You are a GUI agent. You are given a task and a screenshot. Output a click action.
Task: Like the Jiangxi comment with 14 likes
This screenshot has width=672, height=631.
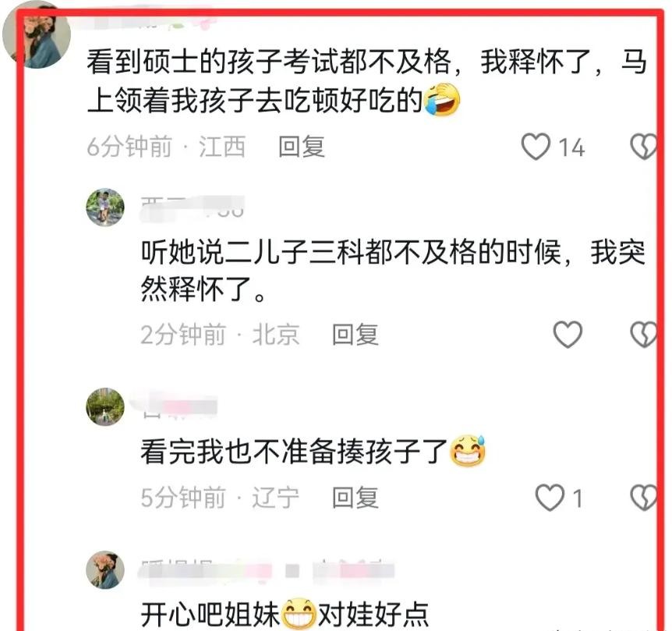(536, 147)
